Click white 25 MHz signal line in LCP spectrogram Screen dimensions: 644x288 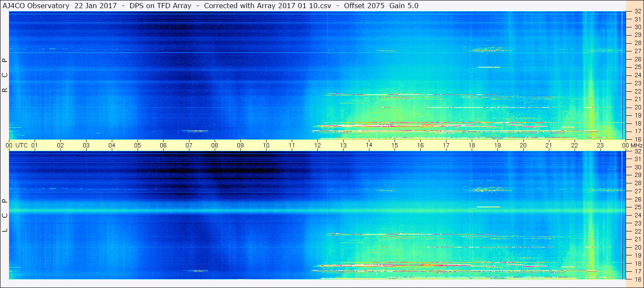pyautogui.click(x=488, y=207)
